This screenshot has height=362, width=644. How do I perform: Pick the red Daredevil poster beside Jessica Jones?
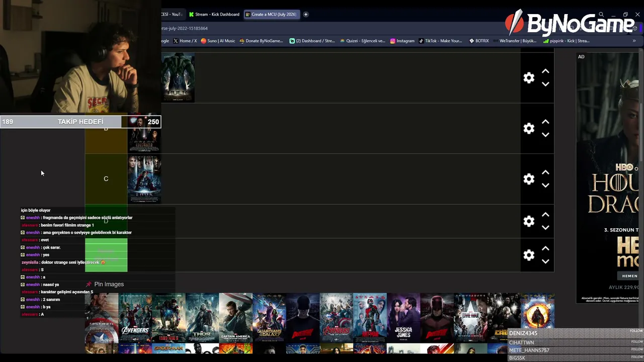point(437,318)
